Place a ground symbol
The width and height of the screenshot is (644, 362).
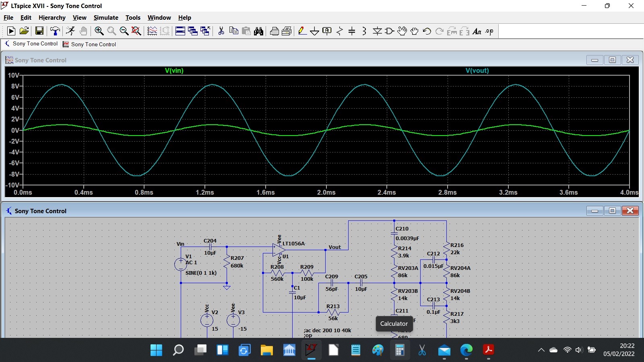click(x=315, y=31)
